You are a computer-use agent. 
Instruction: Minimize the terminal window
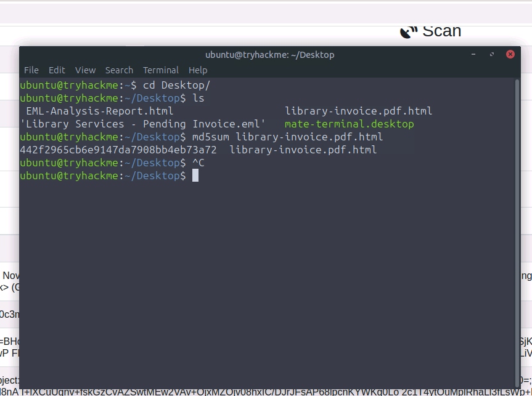pos(473,54)
